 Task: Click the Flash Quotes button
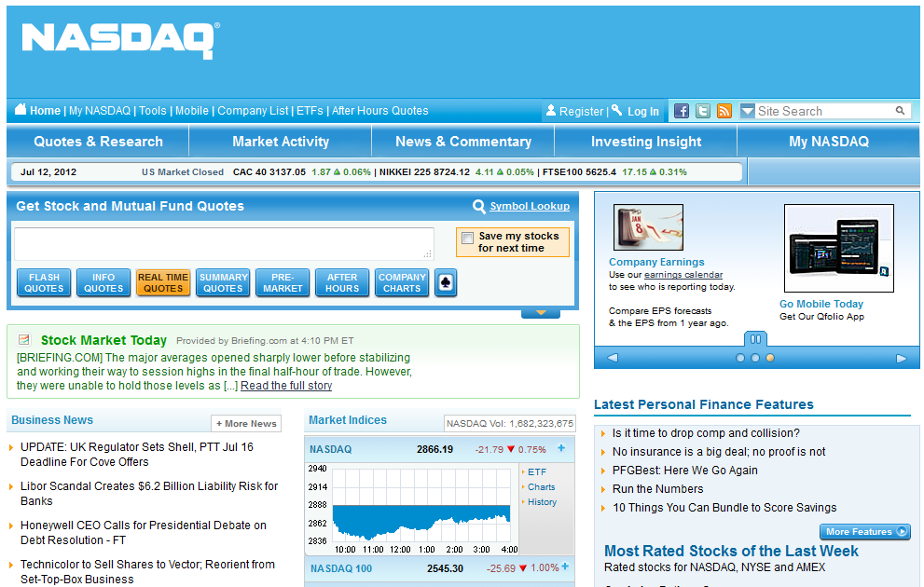[x=44, y=282]
